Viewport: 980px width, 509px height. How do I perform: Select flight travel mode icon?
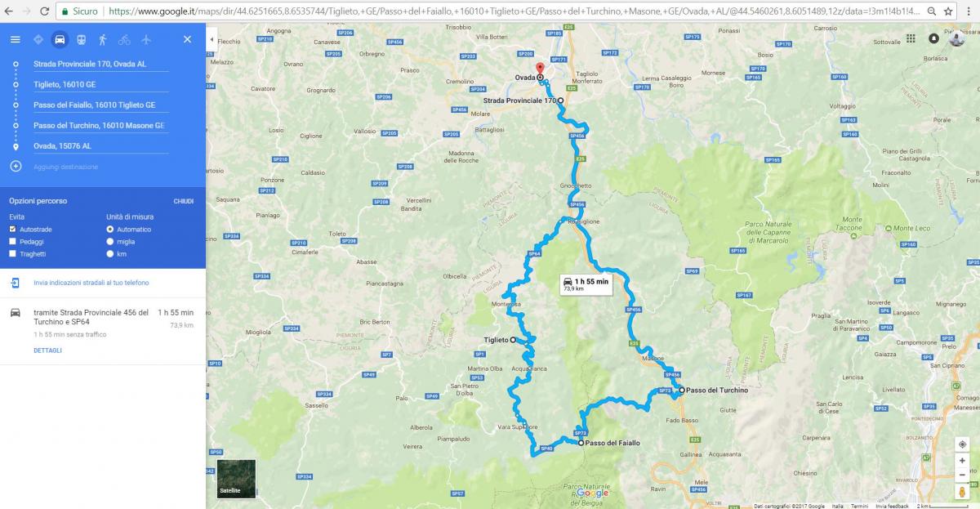pos(146,39)
